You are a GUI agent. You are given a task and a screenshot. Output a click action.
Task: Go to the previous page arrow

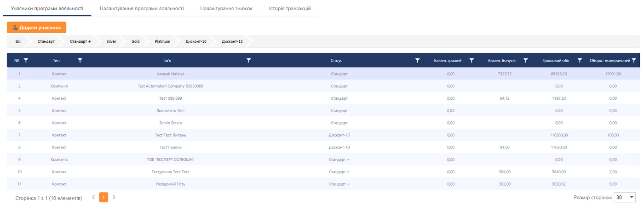coord(93,197)
